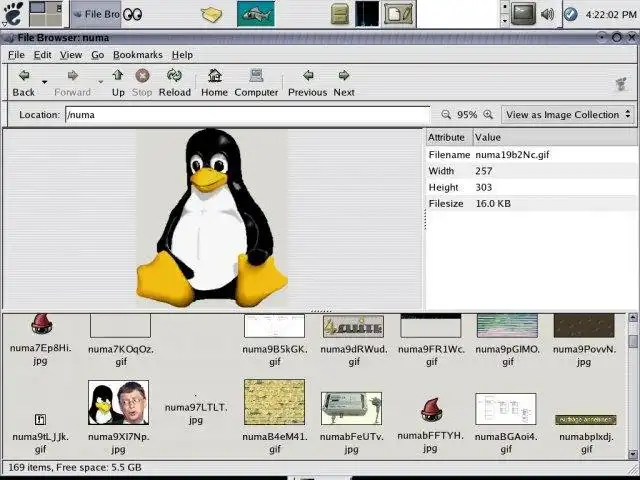
Task: Select the numa7Ep8Hi.jpg red hat thumbnail
Action: (41, 324)
